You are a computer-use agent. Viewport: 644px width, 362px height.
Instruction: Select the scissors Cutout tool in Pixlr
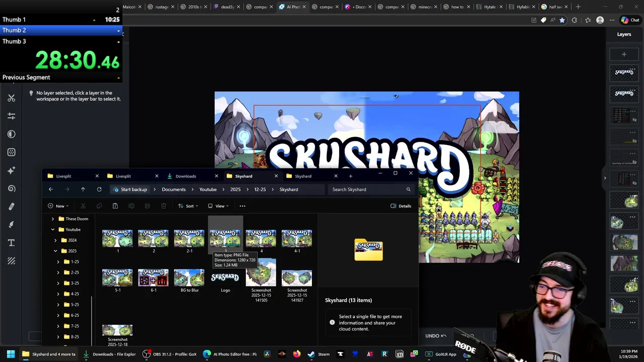coord(11,98)
